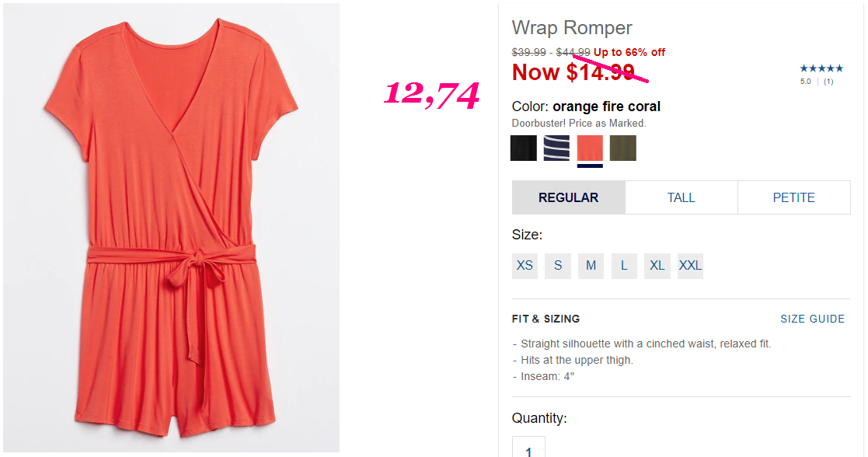Open the review count (1) link
868x457 pixels.
pyautogui.click(x=828, y=82)
